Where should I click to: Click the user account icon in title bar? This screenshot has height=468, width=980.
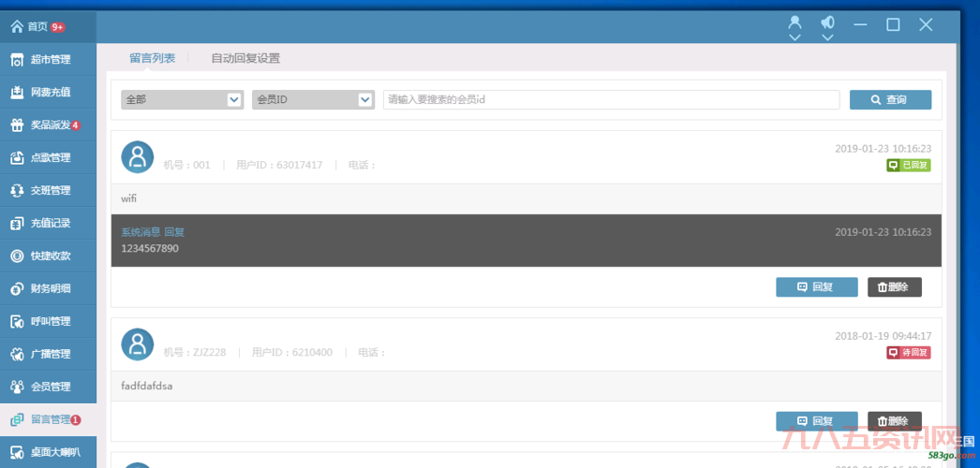(x=794, y=24)
